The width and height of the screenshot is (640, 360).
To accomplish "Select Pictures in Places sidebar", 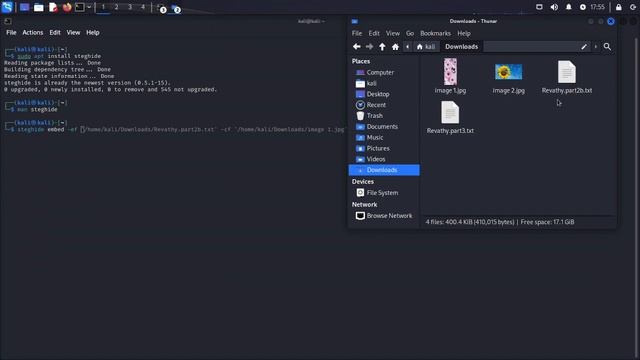I will click(x=384, y=149).
